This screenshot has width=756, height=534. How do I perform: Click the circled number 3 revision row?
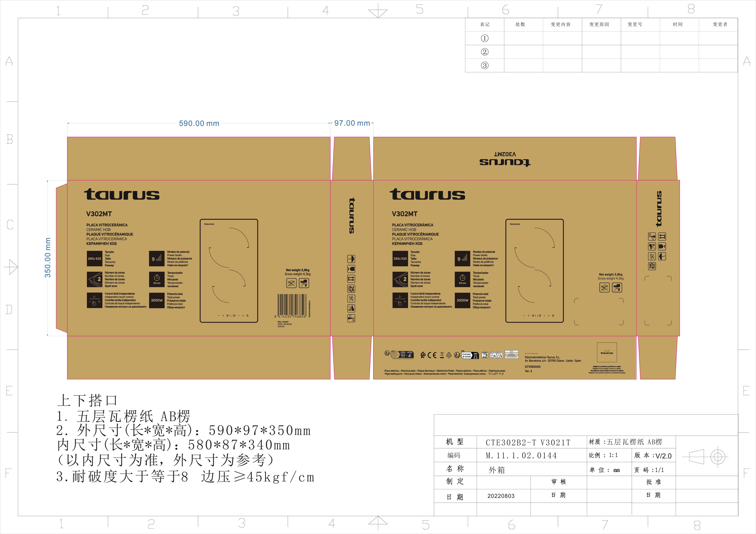tap(485, 65)
